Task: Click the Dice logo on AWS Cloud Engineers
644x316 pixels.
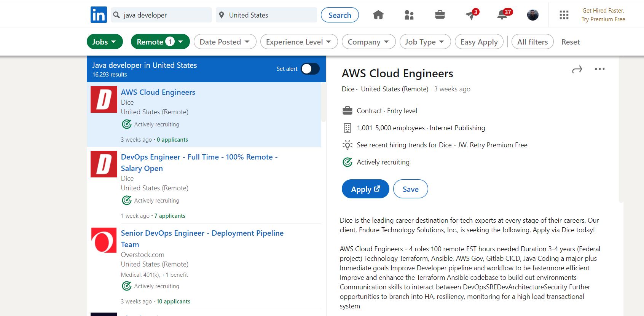Action: click(104, 99)
